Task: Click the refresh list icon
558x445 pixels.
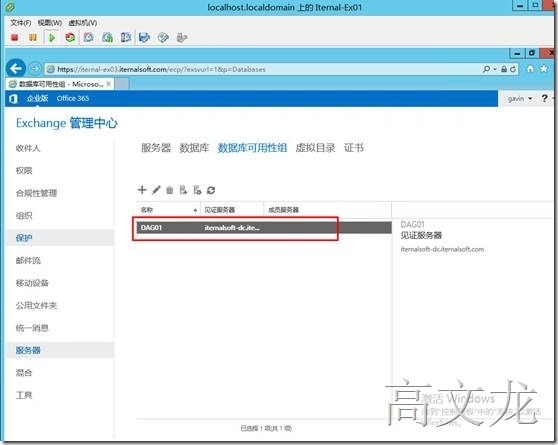Action: (x=211, y=190)
